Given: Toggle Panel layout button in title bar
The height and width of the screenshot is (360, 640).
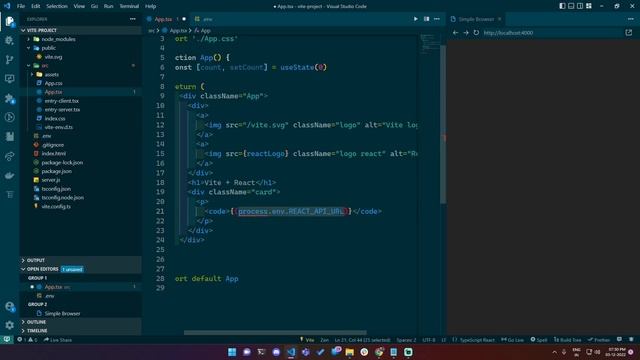Looking at the screenshot, I should 571,6.
